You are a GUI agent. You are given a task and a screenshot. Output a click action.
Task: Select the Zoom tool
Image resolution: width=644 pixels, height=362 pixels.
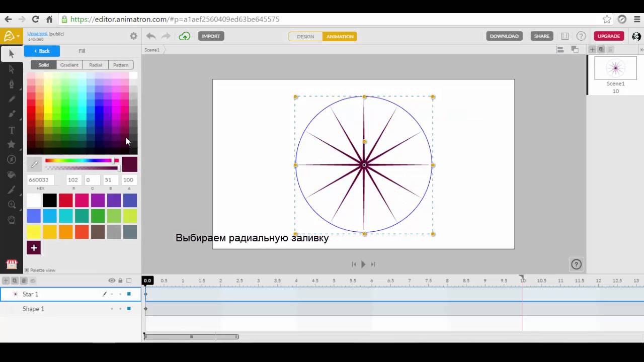pos(12,205)
